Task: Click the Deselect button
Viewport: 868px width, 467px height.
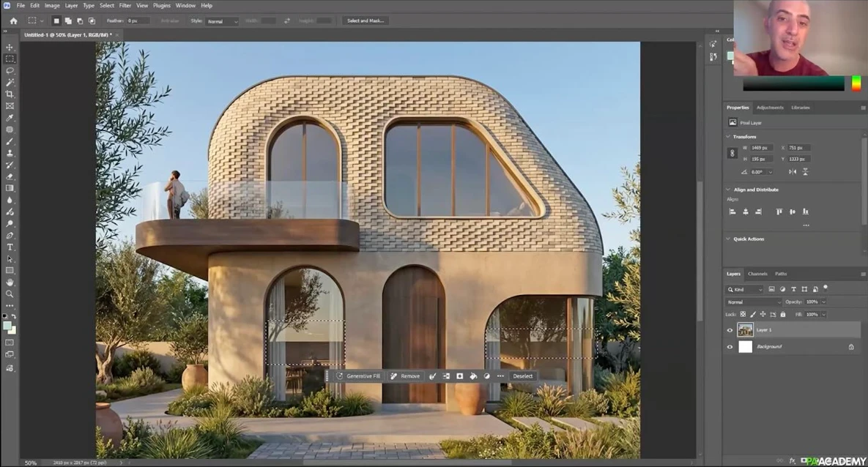Action: point(523,376)
